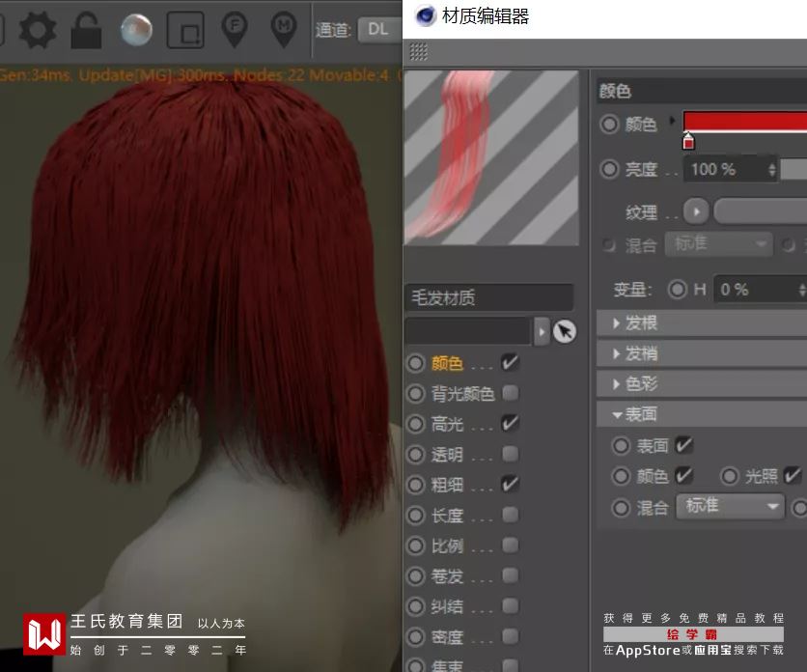Select the 长度 channel
Screen dimensions: 807x672
point(447,515)
